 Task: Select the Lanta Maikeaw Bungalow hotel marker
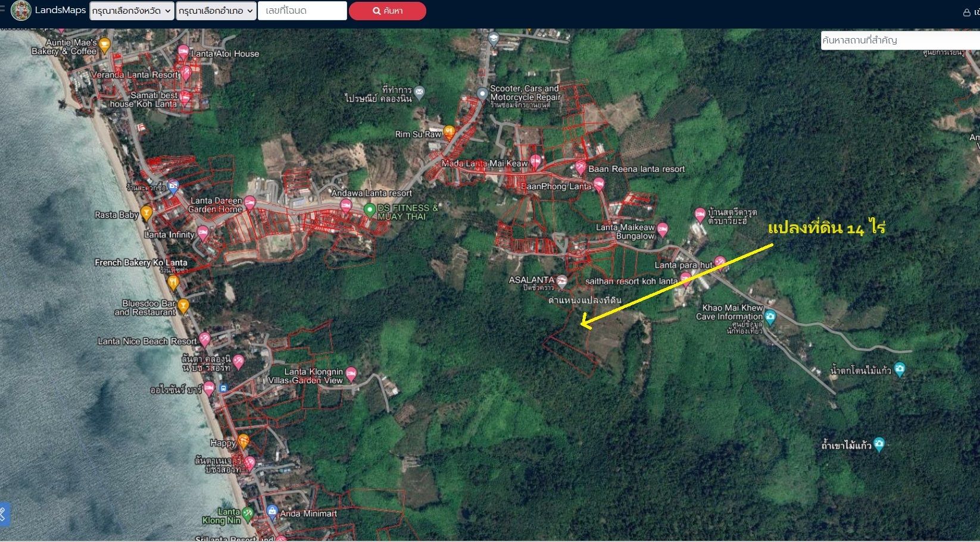(663, 229)
